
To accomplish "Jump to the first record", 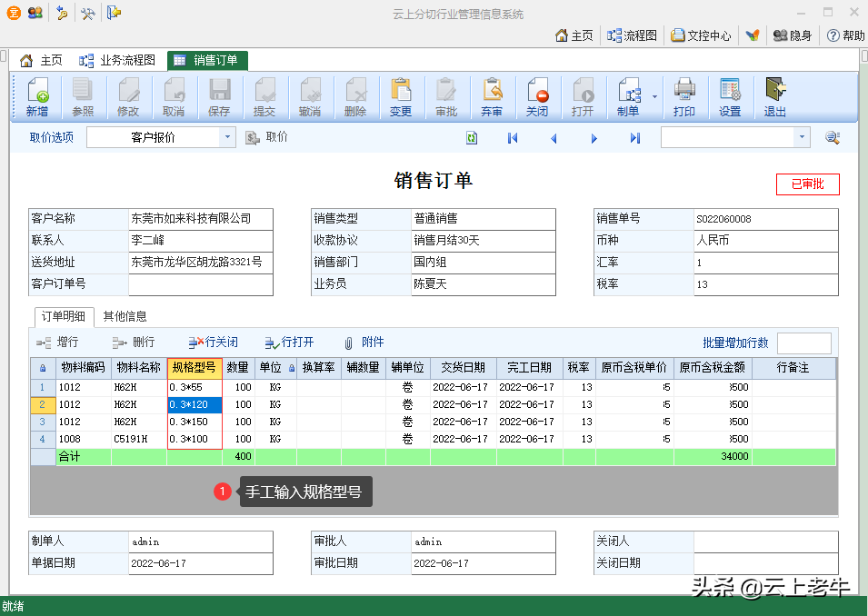I will (513, 138).
